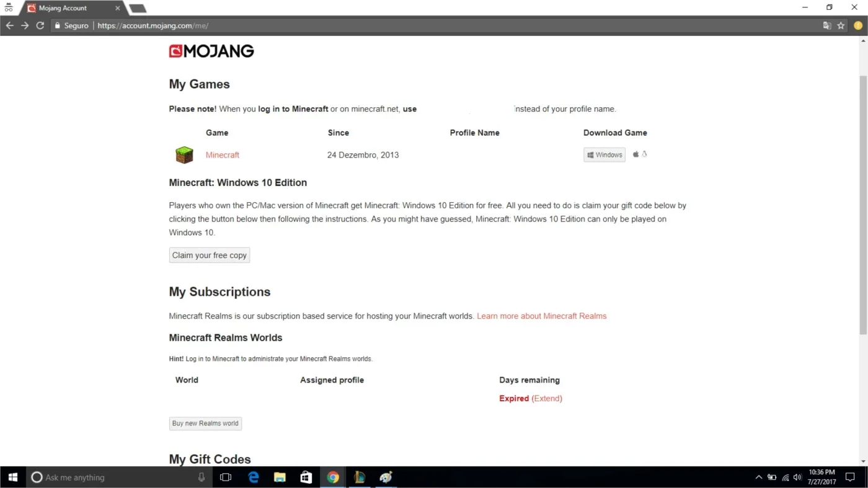This screenshot has width=868, height=488.
Task: Click the Mojang logo at page top
Action: [x=211, y=51]
